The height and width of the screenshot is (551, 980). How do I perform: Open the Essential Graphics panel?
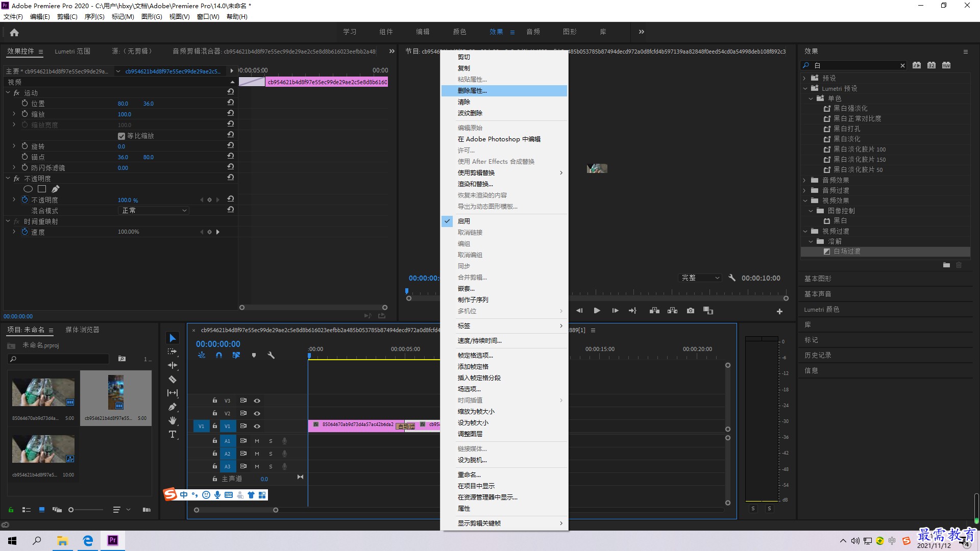pos(818,279)
